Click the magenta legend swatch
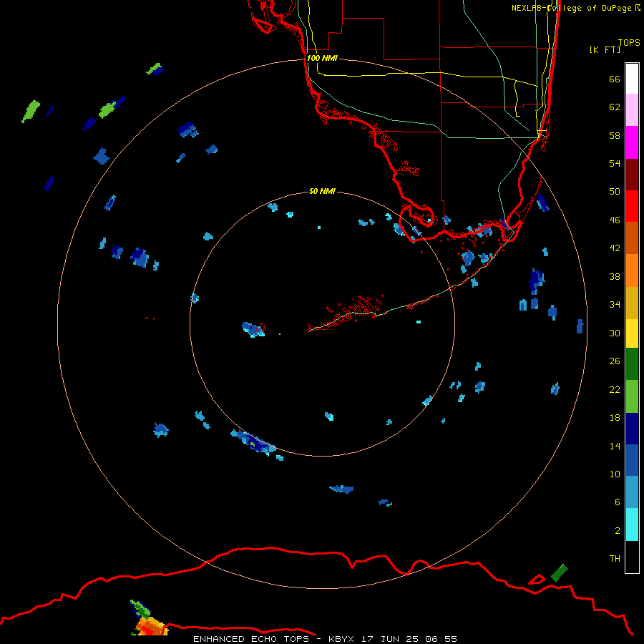 tap(632, 142)
